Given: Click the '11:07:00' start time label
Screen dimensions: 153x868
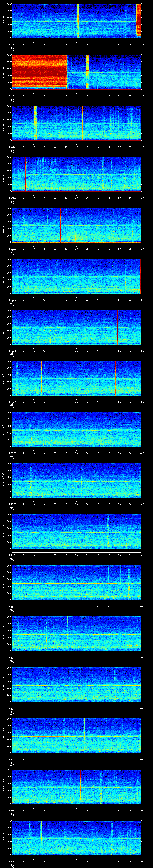Looking at the screenshot, I should [12, 351].
